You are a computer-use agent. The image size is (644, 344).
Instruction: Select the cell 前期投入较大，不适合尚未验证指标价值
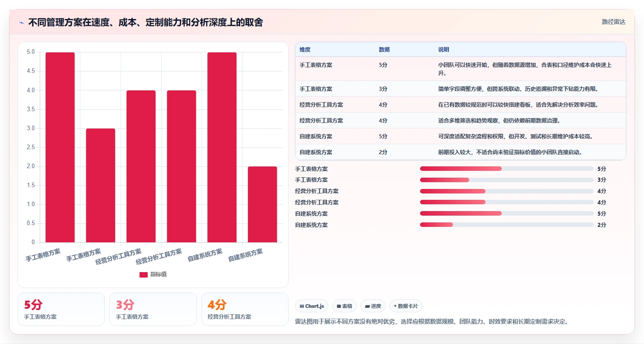(529, 152)
